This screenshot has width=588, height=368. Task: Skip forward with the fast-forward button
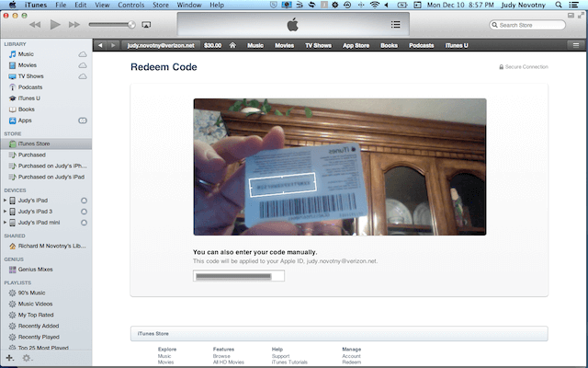tap(74, 25)
